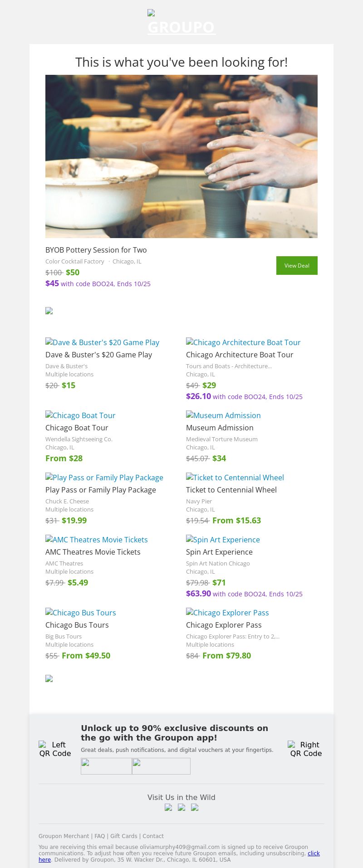Open the Chicago Architecture Boat Tour image link

pos(243,342)
